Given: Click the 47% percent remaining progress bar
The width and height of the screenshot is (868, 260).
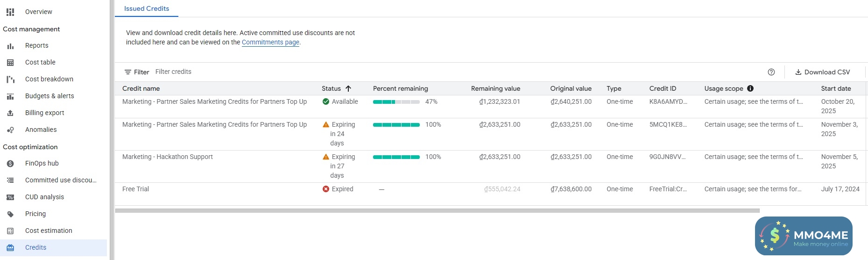Looking at the screenshot, I should pos(396,101).
